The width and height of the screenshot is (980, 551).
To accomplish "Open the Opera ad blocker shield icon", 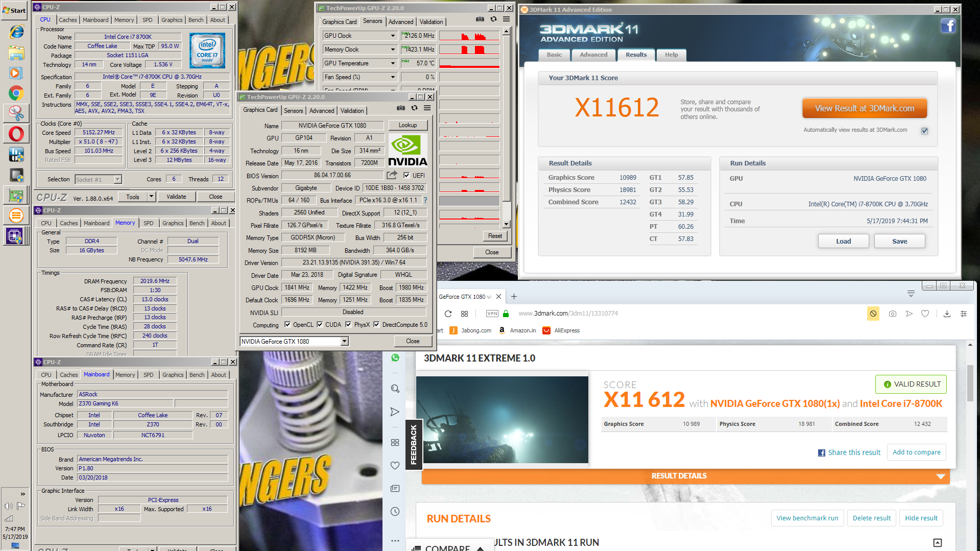I will tap(873, 314).
